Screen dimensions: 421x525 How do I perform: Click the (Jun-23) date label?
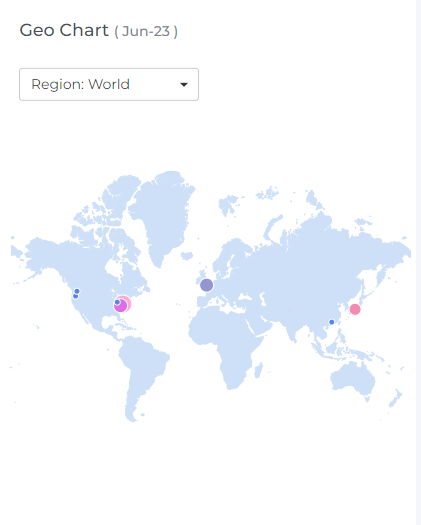coord(146,31)
